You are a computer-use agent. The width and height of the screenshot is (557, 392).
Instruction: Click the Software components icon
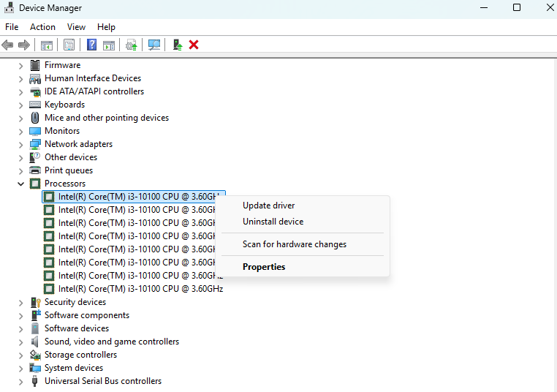tap(36, 315)
